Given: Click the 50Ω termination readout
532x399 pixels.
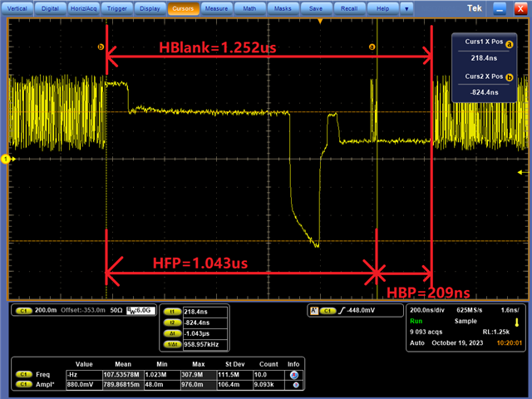Looking at the screenshot, I should (116, 310).
